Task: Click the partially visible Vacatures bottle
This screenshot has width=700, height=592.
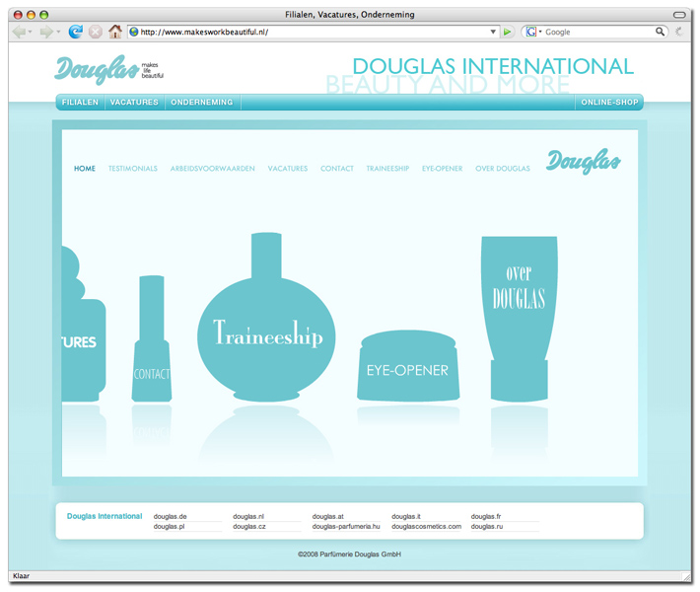Action: pyautogui.click(x=83, y=324)
